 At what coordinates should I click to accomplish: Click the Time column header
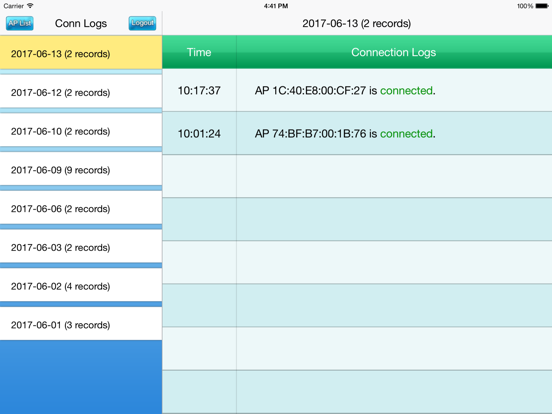point(199,52)
